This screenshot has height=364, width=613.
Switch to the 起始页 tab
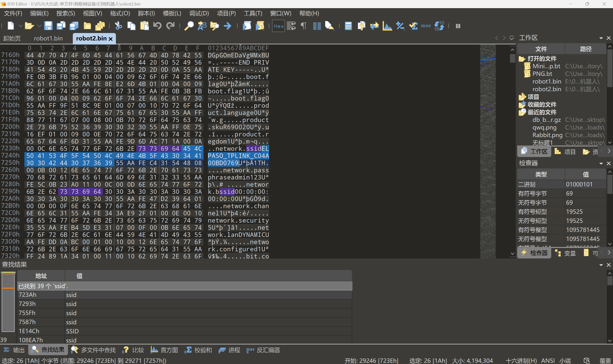[x=12, y=39]
